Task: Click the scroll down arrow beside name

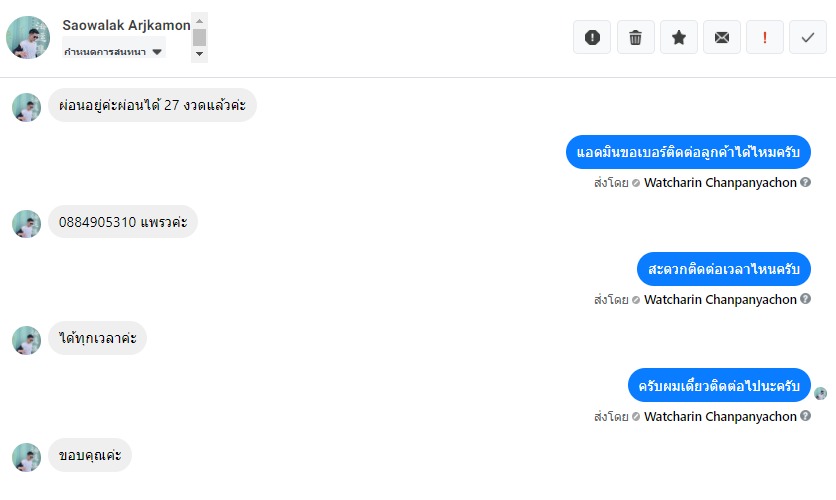Action: click(x=199, y=54)
